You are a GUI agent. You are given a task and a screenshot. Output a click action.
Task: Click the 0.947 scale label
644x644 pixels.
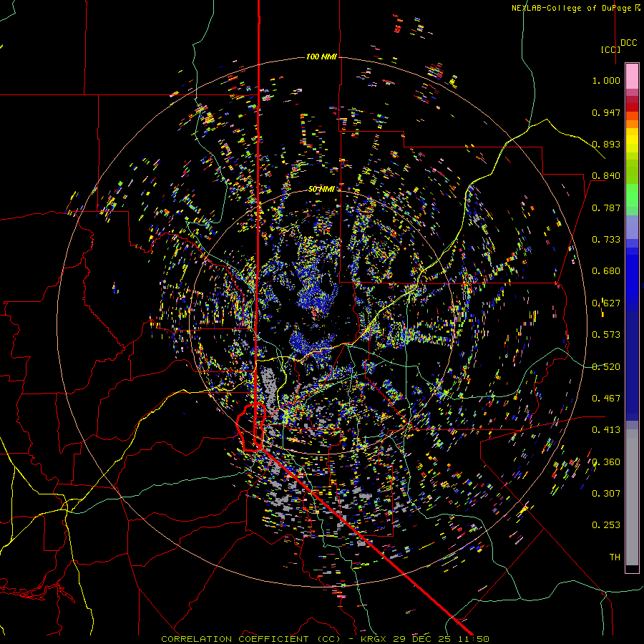pos(606,112)
